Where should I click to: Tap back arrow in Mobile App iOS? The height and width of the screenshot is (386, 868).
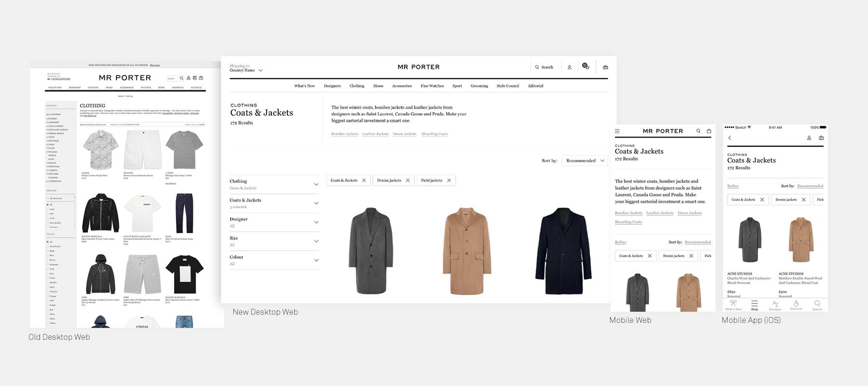pyautogui.click(x=730, y=138)
